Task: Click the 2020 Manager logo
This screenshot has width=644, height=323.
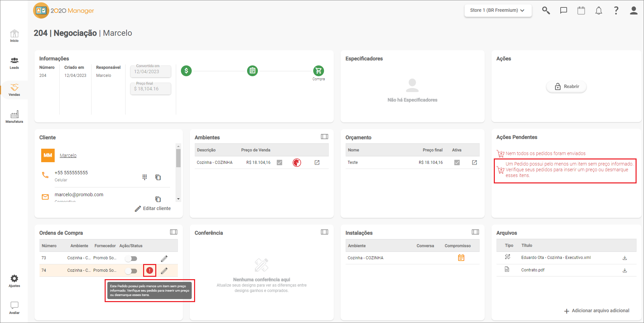Action: tap(63, 10)
